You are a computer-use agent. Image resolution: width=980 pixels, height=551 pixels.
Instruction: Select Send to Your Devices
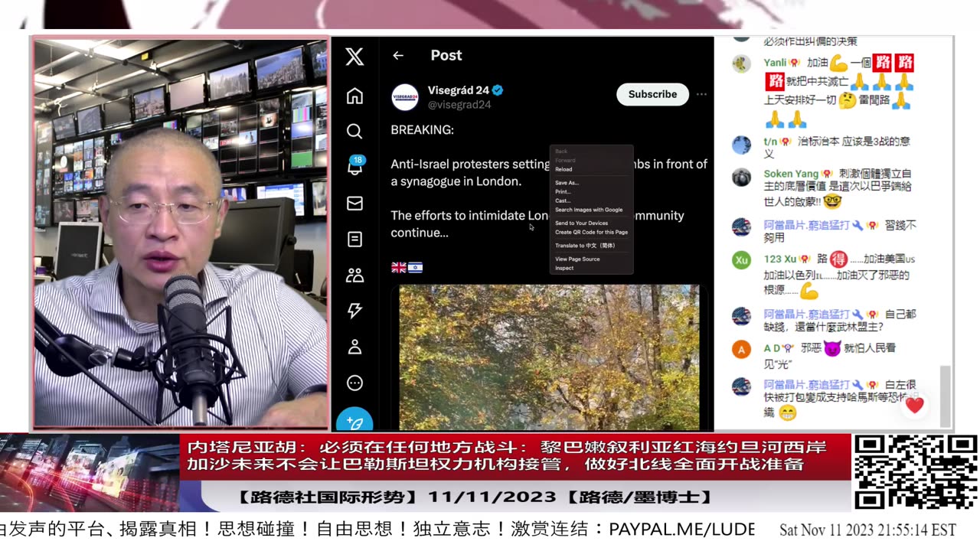(x=581, y=223)
